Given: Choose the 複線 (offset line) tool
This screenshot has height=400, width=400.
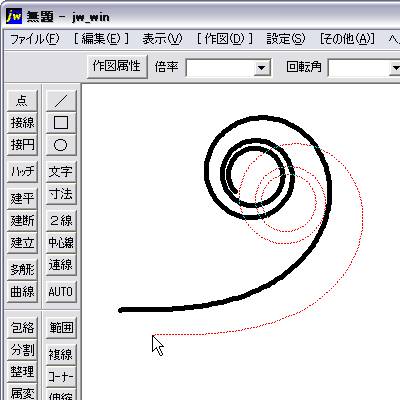Looking at the screenshot, I should coord(61,354).
